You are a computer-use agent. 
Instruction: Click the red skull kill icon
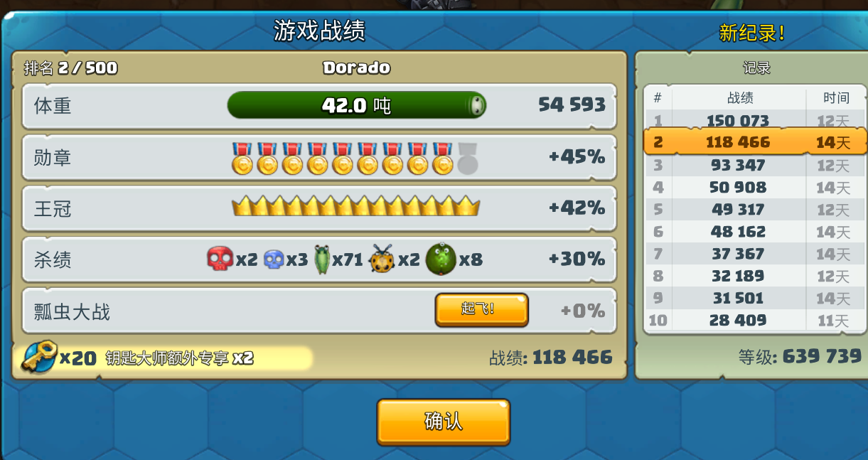[x=220, y=259]
